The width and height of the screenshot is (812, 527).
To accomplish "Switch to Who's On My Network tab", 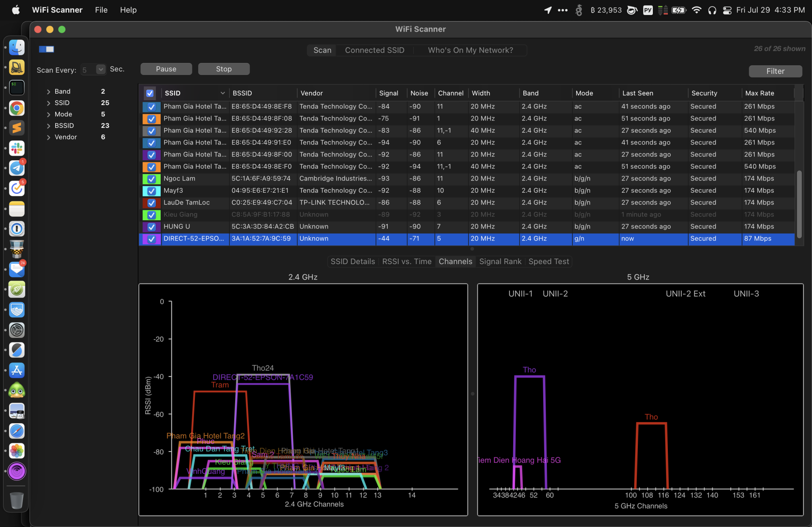I will [470, 50].
